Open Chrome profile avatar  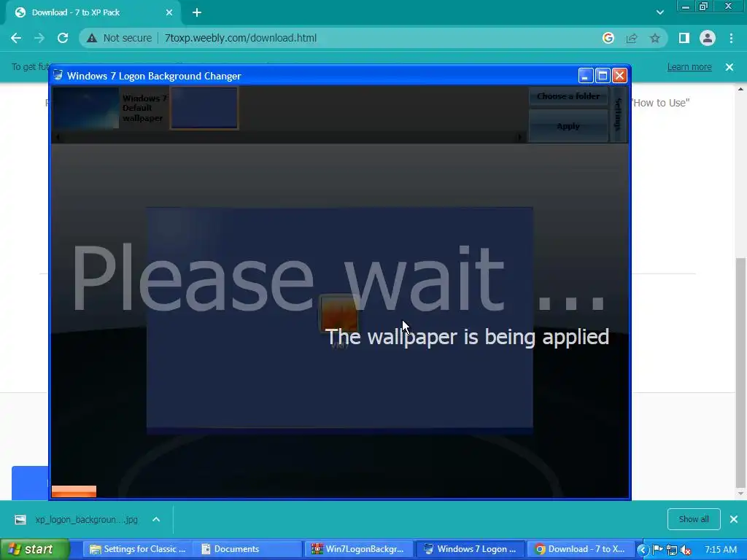(708, 38)
